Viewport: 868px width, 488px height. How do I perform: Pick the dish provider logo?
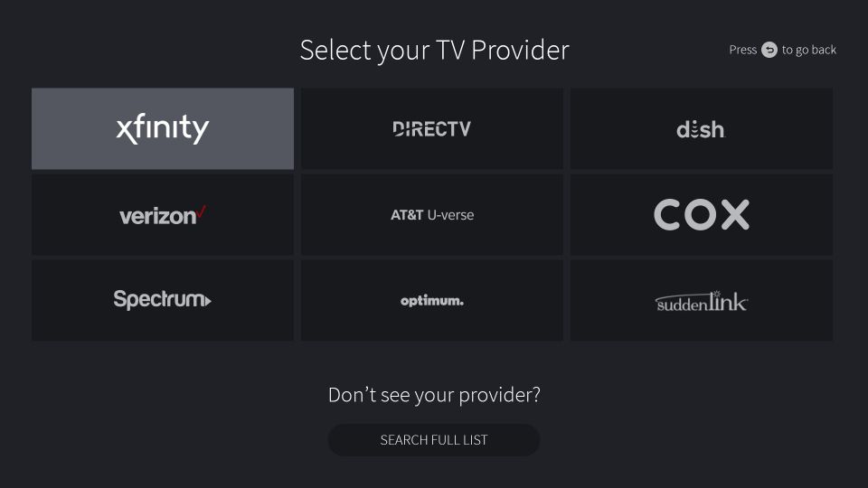coord(701,129)
